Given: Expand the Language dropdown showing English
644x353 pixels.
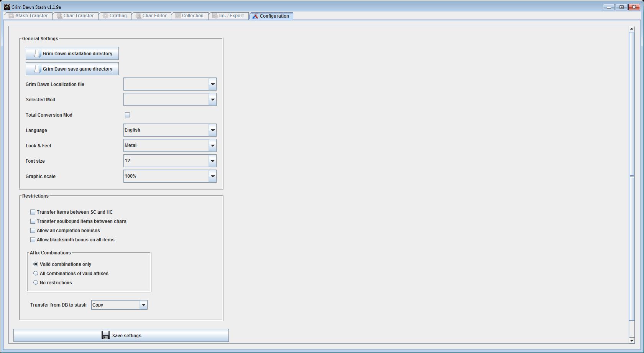Looking at the screenshot, I should click(212, 130).
